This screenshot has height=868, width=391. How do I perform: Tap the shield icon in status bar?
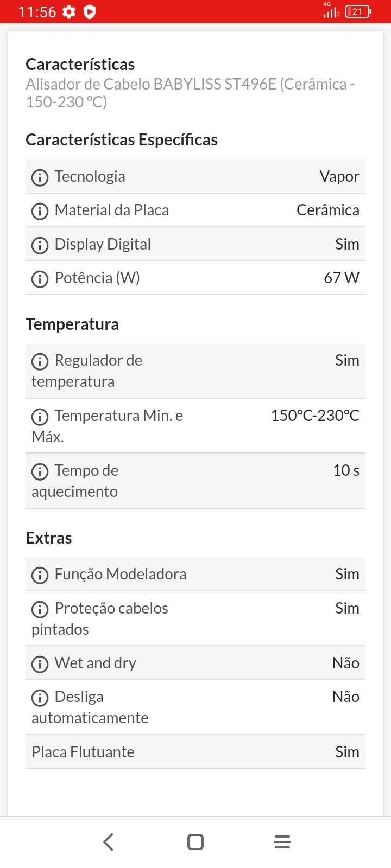pyautogui.click(x=90, y=11)
